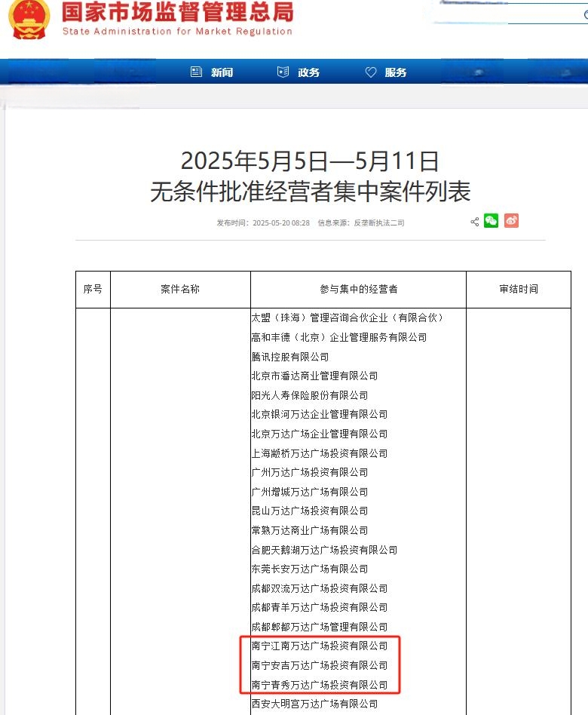Screen dimensions: 588x715
Task: Select 阳光人寿保险股份有限公司 entry
Action: coord(310,395)
